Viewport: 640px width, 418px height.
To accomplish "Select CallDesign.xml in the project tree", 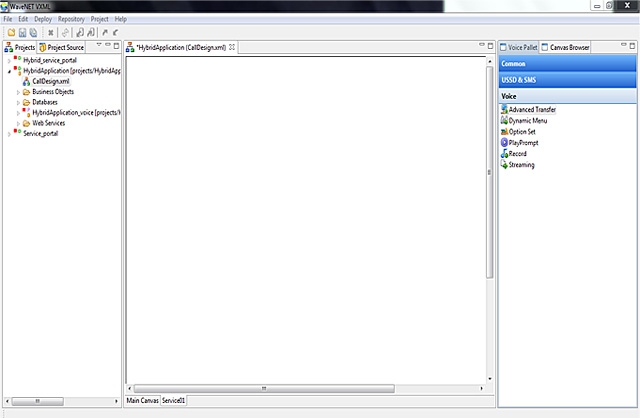I will tap(49, 81).
